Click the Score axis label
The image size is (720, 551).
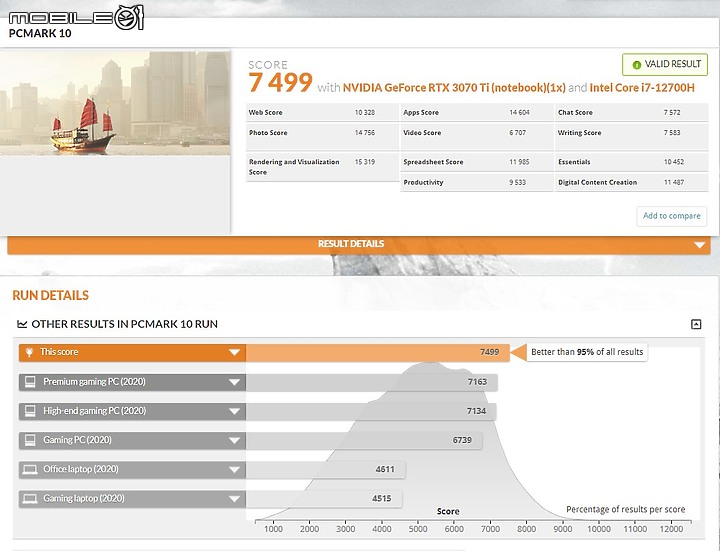pyautogui.click(x=448, y=512)
